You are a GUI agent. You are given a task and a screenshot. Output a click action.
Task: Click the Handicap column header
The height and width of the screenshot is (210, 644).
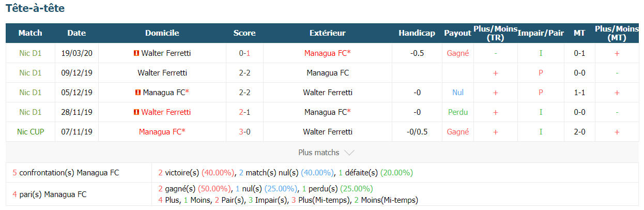(417, 33)
